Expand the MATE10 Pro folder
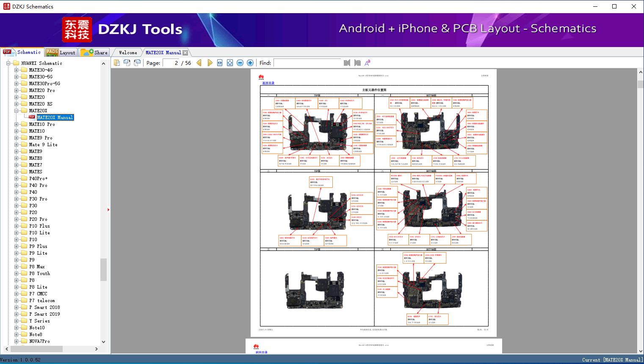 point(16,124)
